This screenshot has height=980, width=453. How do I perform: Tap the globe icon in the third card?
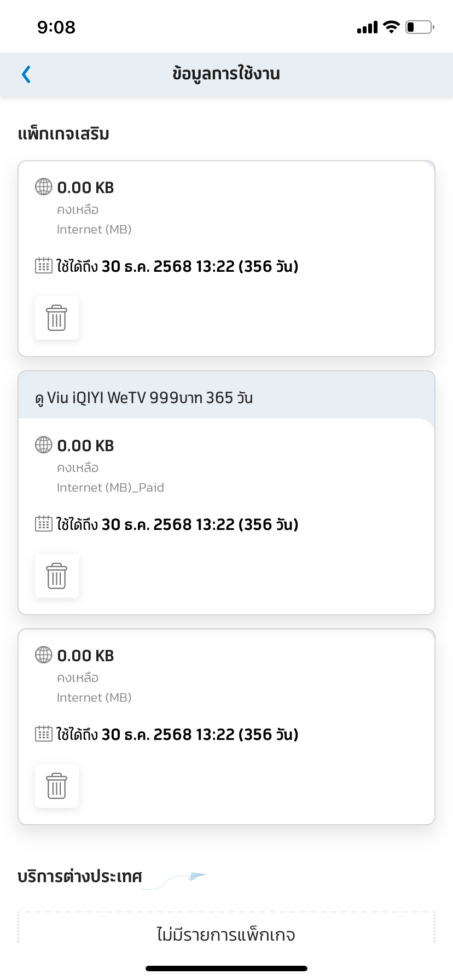click(x=44, y=655)
